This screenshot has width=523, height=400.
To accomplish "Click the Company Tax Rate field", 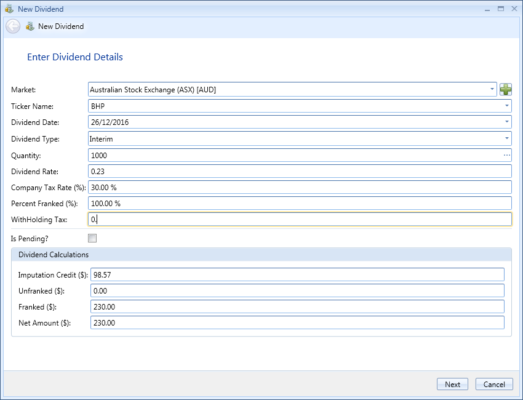I will pyautogui.click(x=300, y=187).
